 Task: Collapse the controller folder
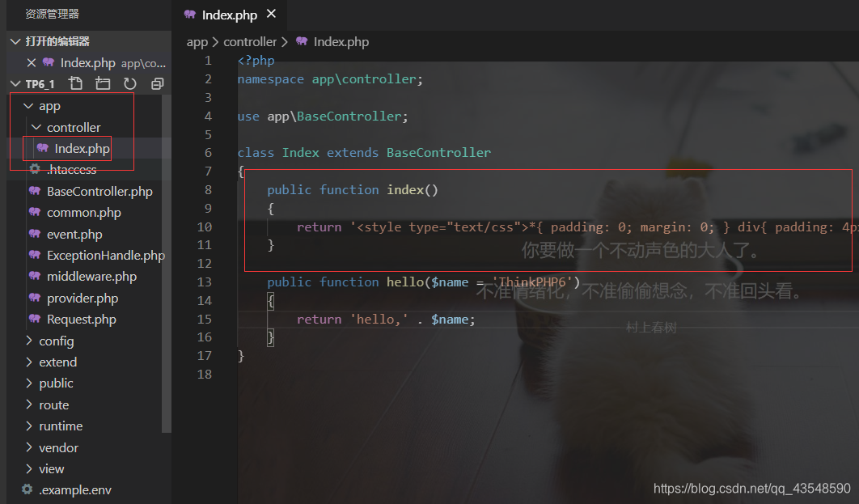[36, 127]
